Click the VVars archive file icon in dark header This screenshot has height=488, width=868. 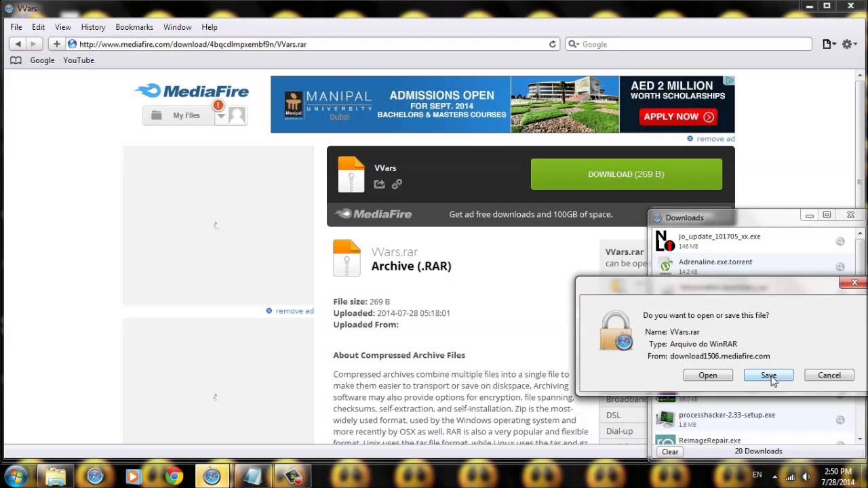point(351,174)
